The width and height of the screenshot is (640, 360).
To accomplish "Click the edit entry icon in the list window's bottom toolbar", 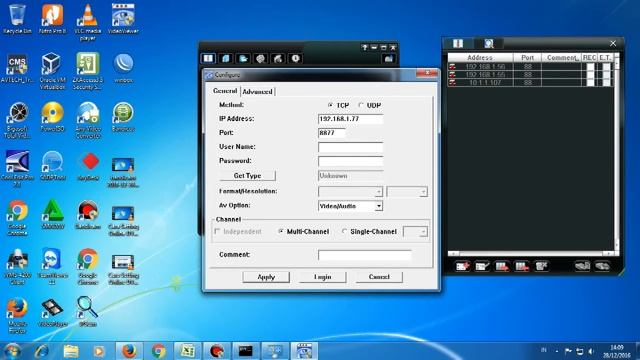I will coord(482,267).
